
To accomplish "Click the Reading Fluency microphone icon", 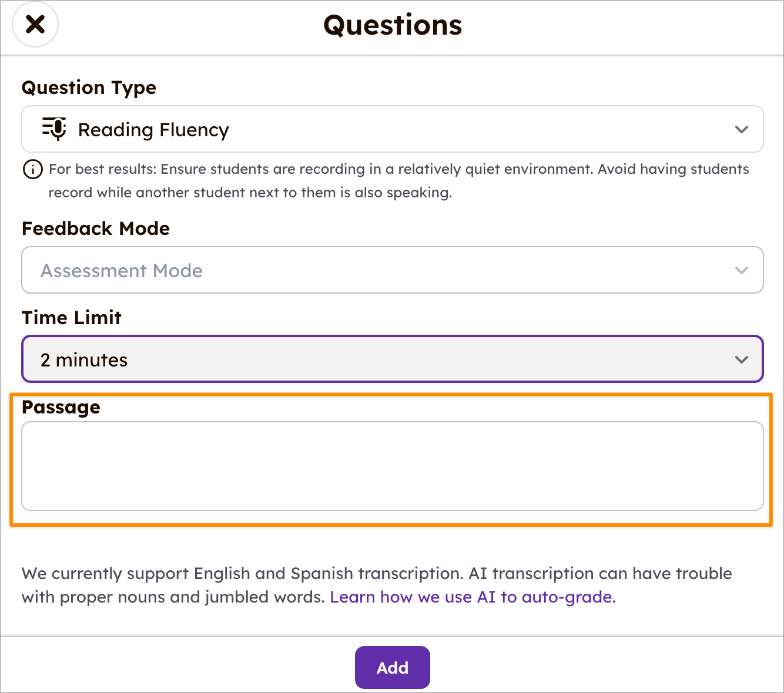I will (x=53, y=129).
